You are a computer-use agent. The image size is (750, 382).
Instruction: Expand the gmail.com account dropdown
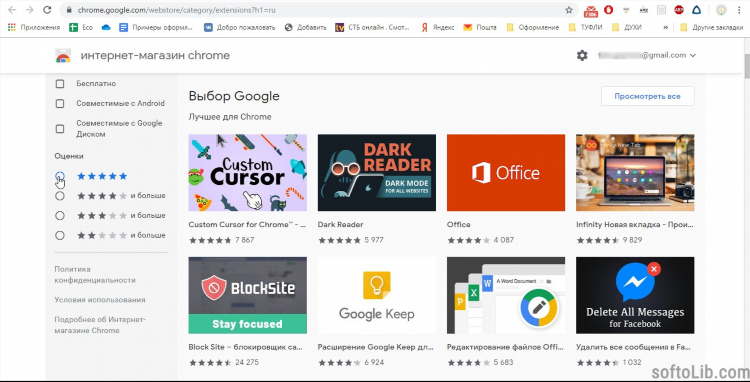[692, 55]
